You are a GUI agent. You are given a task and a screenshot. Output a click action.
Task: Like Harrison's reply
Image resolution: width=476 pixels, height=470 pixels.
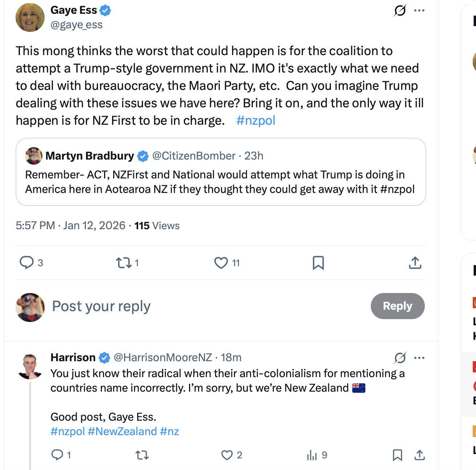pos(227,455)
